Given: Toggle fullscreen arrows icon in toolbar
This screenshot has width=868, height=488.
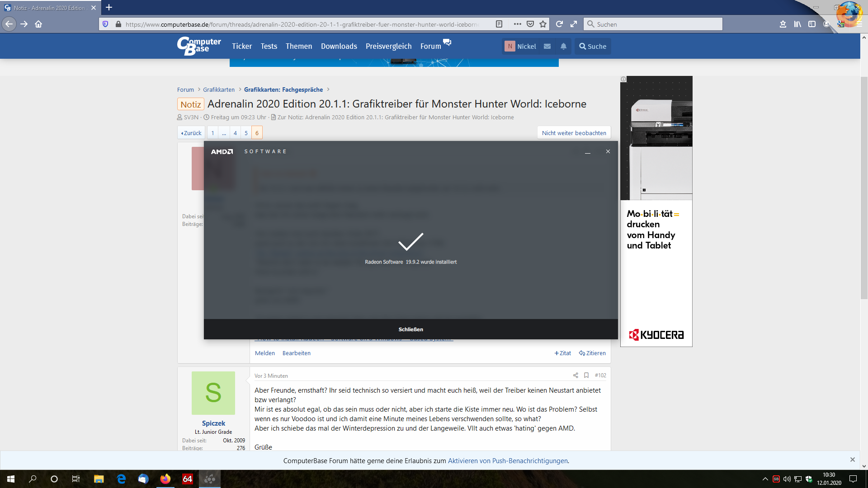Looking at the screenshot, I should click(x=574, y=24).
